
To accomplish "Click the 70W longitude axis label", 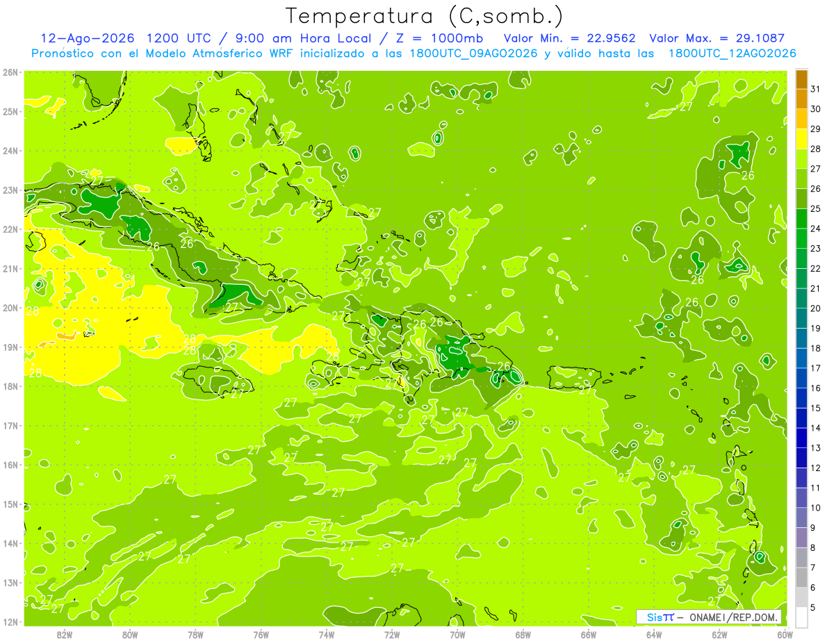I will 457,634.
